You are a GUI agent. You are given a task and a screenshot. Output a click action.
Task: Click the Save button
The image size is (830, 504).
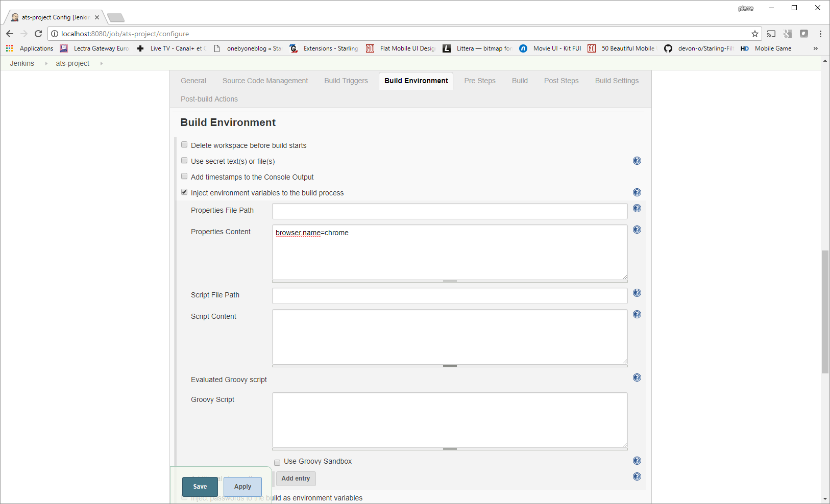200,487
